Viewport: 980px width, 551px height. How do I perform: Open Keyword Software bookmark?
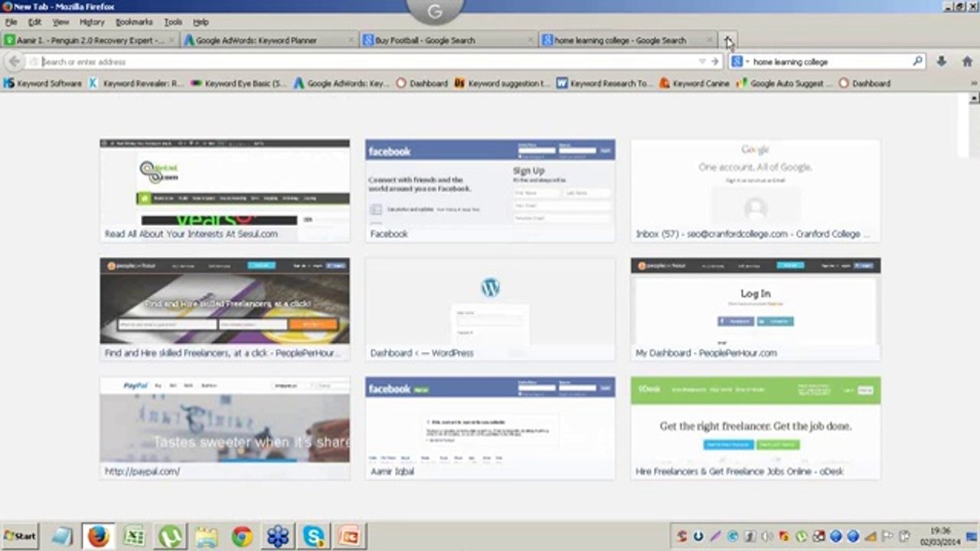coord(43,83)
